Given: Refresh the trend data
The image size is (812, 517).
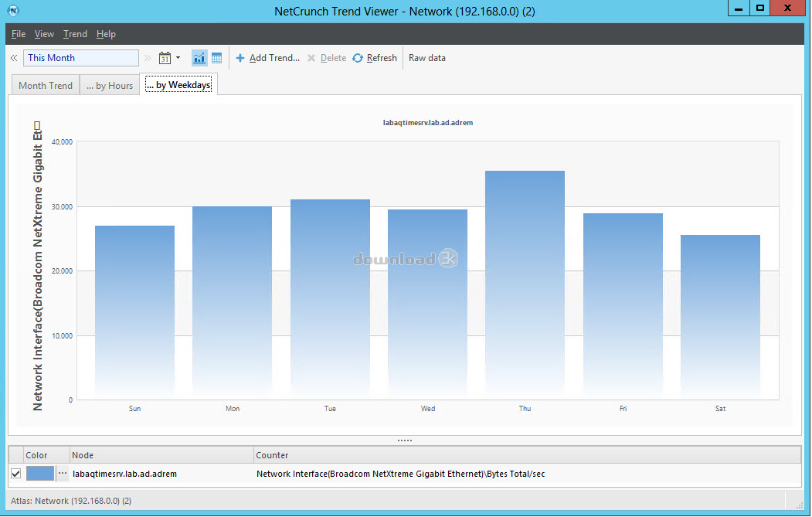Looking at the screenshot, I should click(375, 58).
